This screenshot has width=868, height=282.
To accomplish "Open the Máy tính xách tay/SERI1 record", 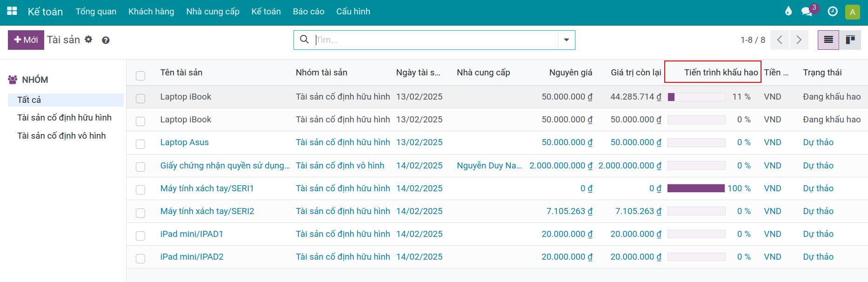I will (207, 188).
